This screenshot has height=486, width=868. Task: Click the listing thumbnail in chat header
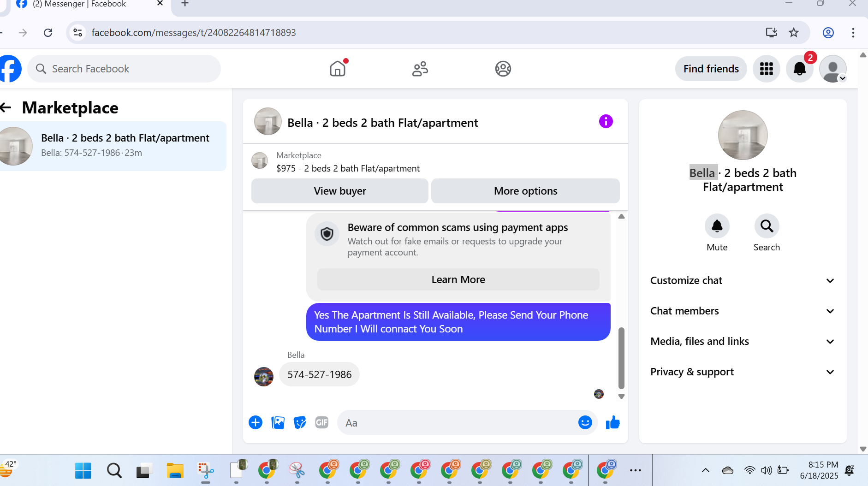coord(268,121)
